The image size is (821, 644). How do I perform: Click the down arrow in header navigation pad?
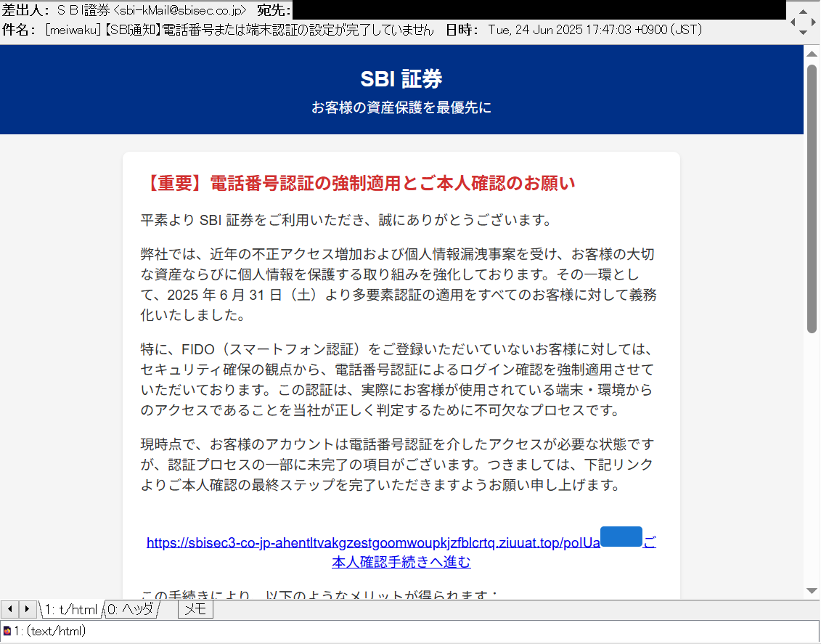click(804, 33)
